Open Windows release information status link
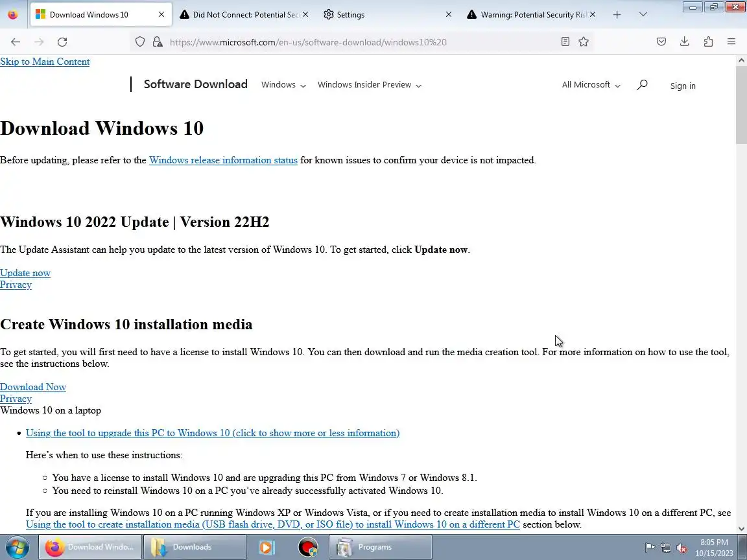The image size is (747, 560). [x=224, y=161]
